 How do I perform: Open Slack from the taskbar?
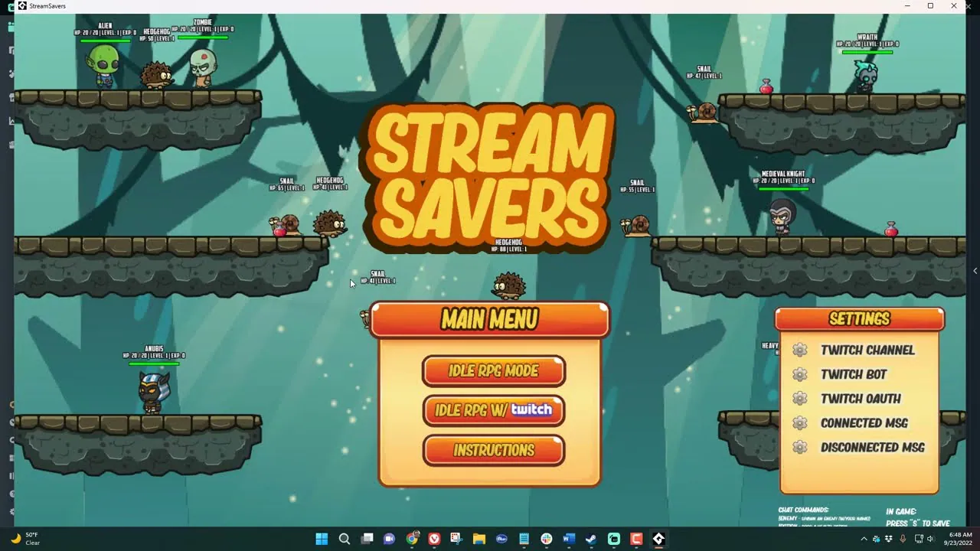[546, 539]
